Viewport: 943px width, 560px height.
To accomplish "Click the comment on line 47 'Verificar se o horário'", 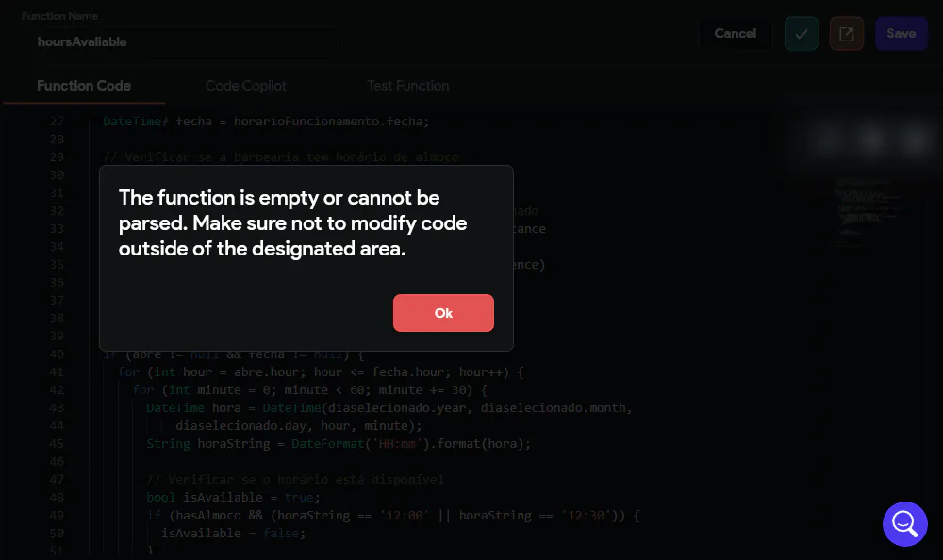I will (x=294, y=480).
